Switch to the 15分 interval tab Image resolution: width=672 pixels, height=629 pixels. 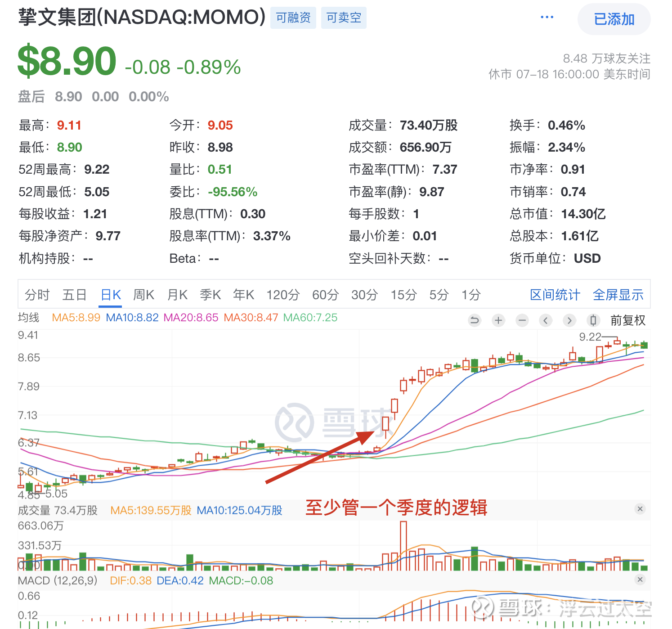[x=403, y=295]
